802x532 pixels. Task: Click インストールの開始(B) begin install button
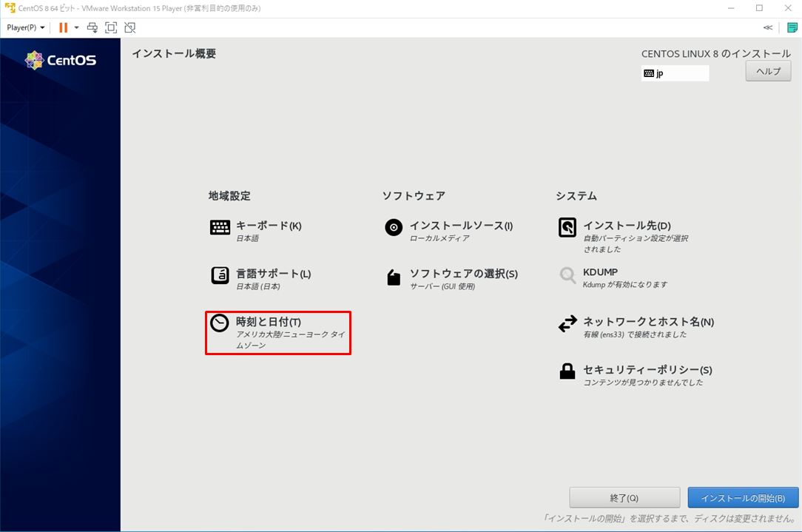743,497
